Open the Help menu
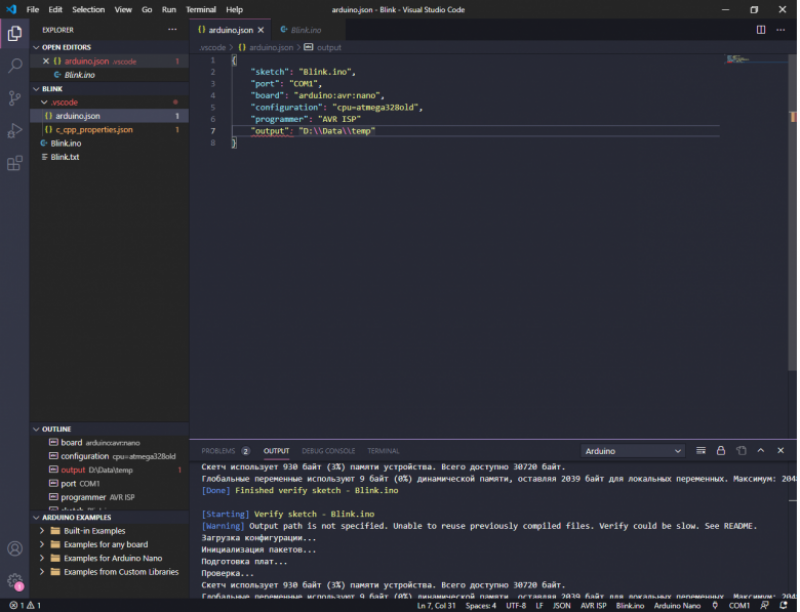The height and width of the screenshot is (612, 800). (234, 9)
